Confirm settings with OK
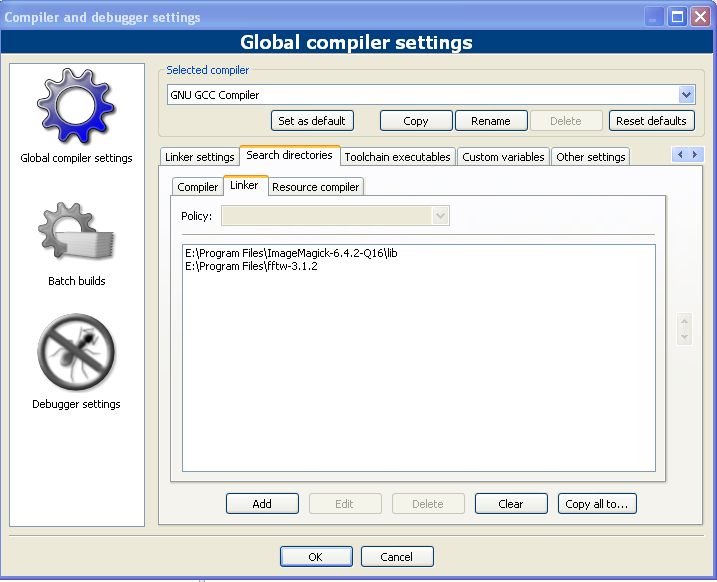 click(x=316, y=556)
